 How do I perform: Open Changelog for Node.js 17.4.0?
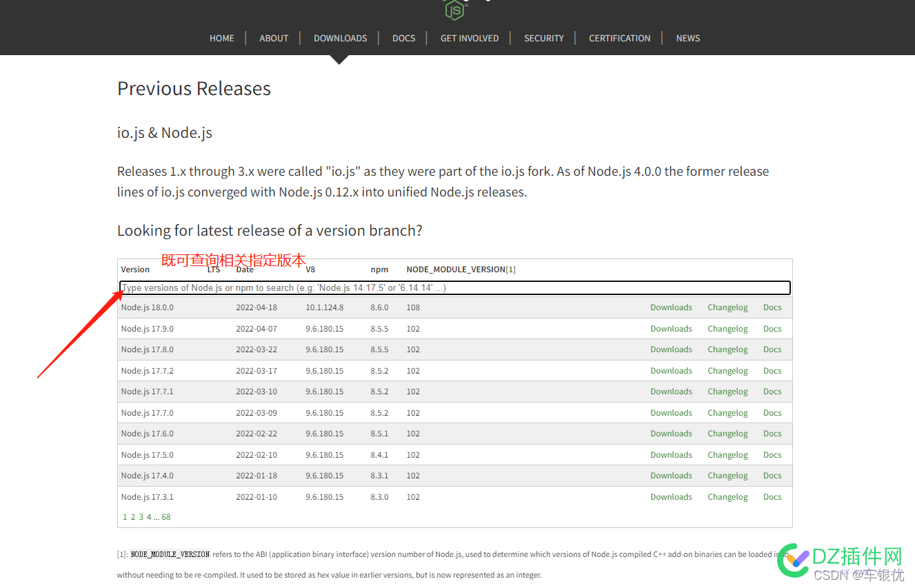click(x=727, y=476)
